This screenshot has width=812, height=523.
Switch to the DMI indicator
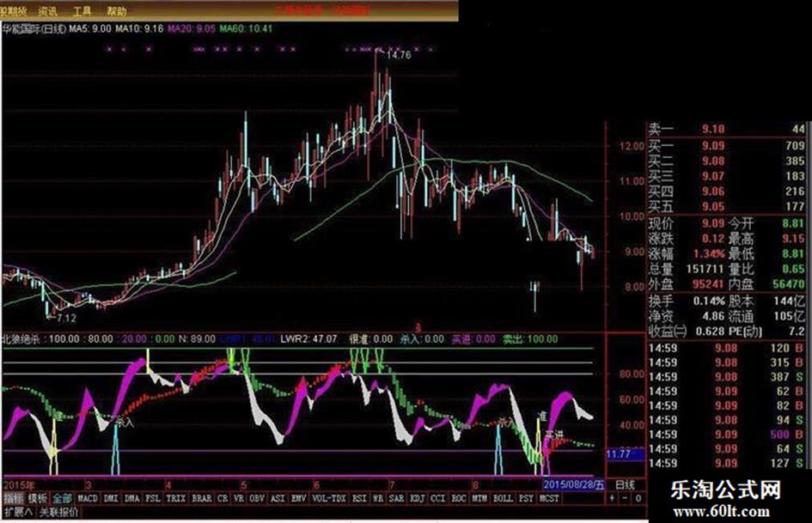tap(111, 498)
